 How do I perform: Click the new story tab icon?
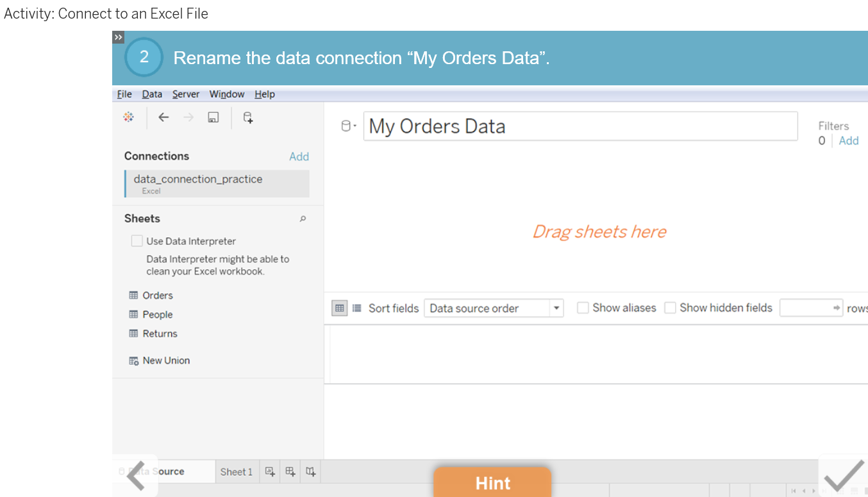click(x=311, y=471)
